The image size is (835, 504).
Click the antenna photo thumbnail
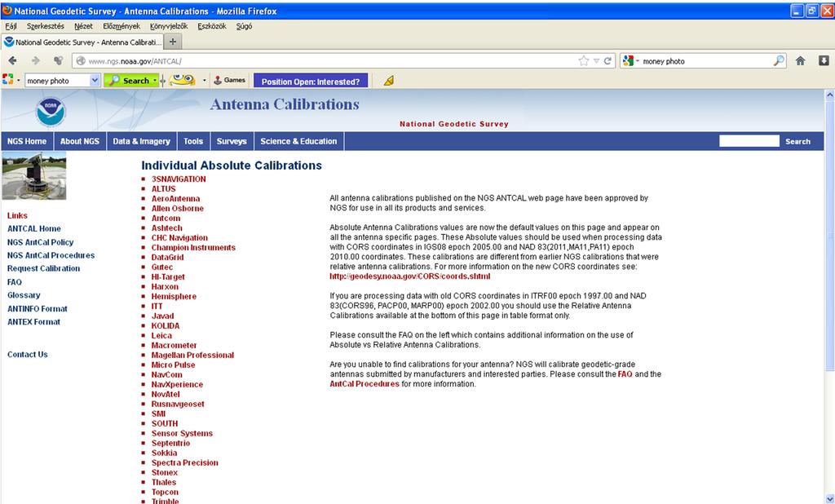pos(34,175)
